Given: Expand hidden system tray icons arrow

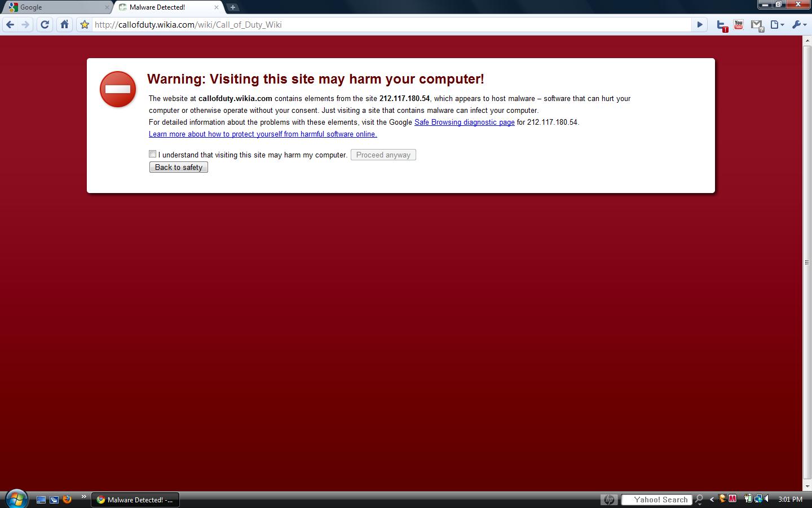Looking at the screenshot, I should pos(712,500).
